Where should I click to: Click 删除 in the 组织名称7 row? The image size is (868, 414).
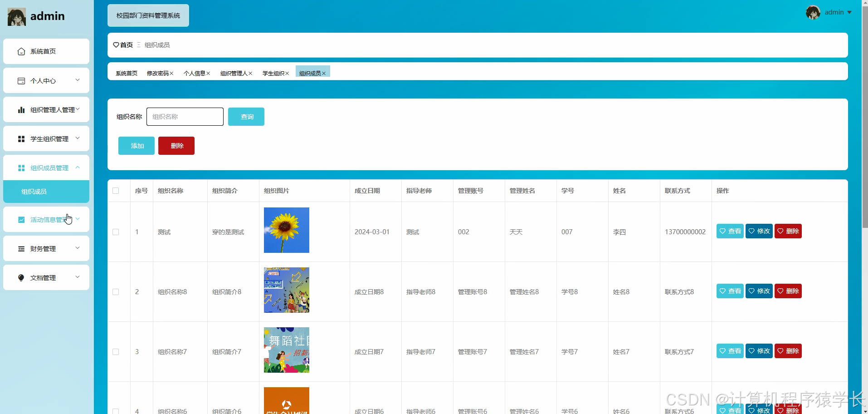pos(788,351)
